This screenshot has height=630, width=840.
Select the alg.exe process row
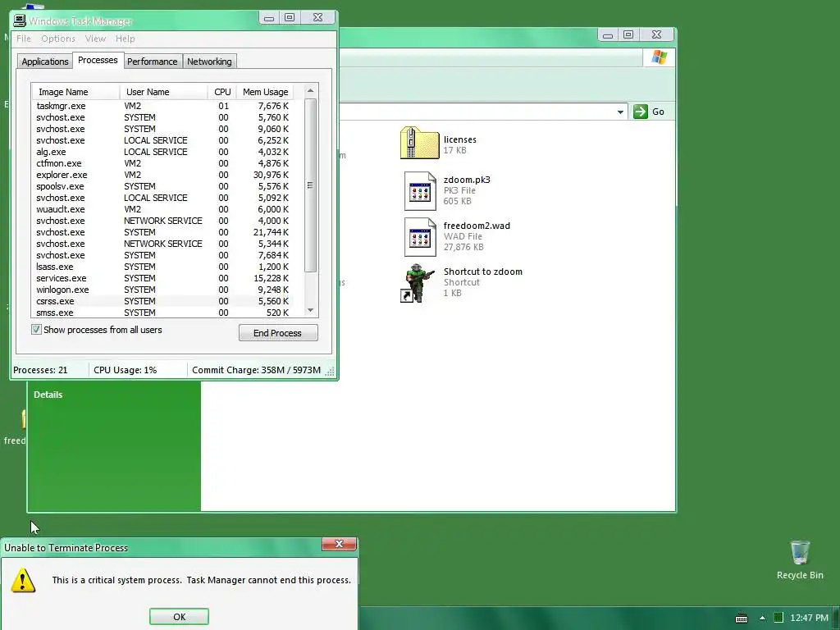pos(163,152)
